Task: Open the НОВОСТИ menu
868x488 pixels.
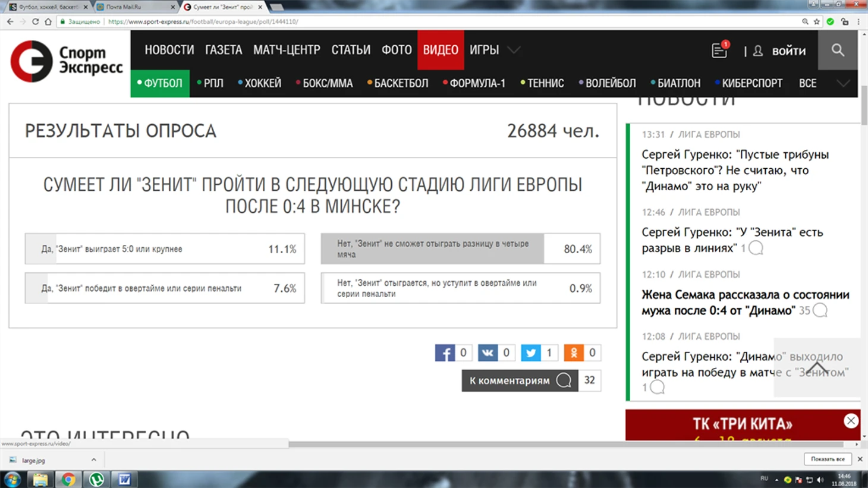Action: point(169,50)
